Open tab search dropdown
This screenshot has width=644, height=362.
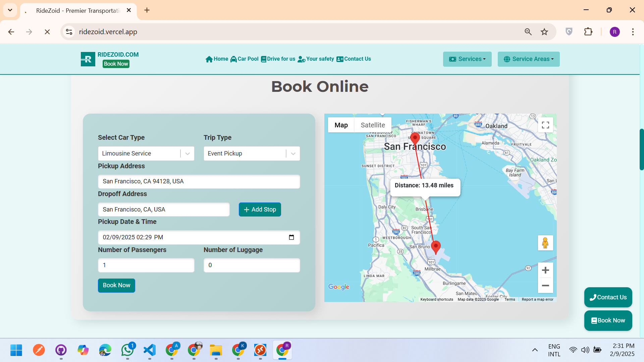tap(10, 10)
